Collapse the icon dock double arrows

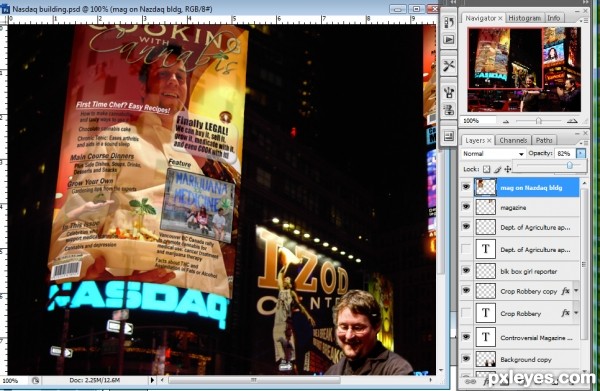tap(454, 2)
